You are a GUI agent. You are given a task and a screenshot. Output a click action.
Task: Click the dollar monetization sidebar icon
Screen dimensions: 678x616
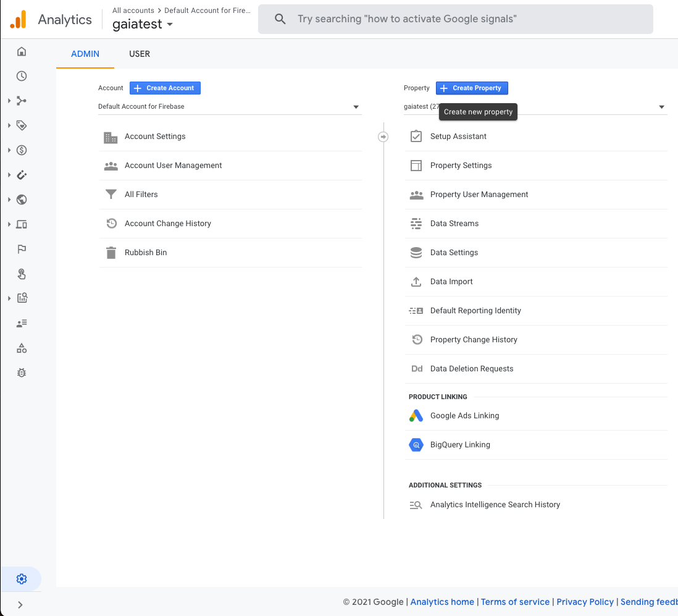tap(22, 150)
